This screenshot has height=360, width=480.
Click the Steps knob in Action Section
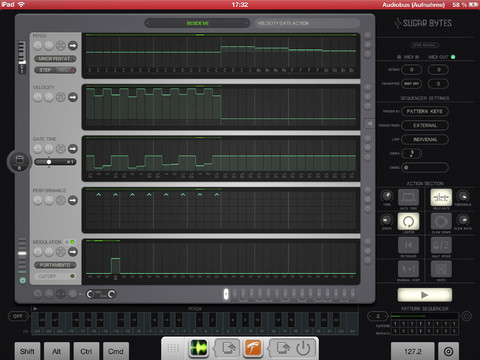pos(387,220)
